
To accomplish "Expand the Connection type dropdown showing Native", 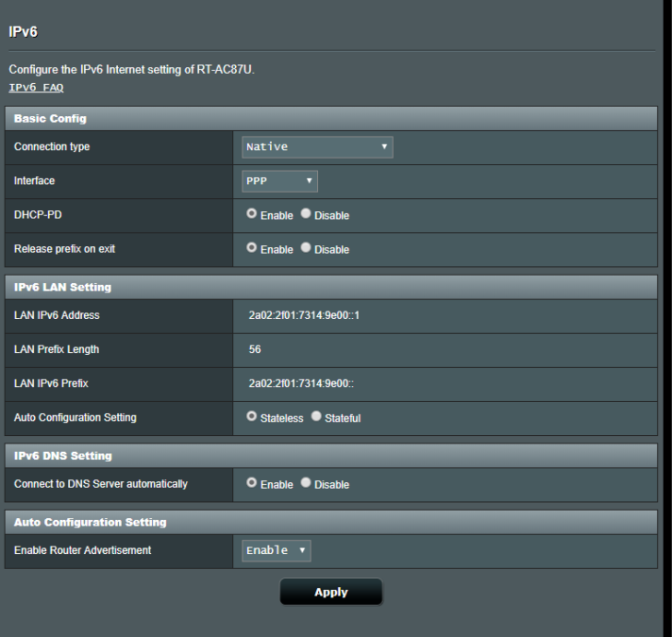I will coord(317,147).
